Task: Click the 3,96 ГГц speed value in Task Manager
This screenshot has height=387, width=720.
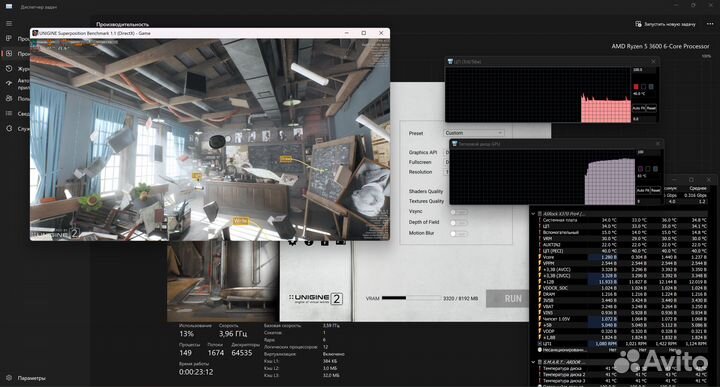Action: (233, 334)
